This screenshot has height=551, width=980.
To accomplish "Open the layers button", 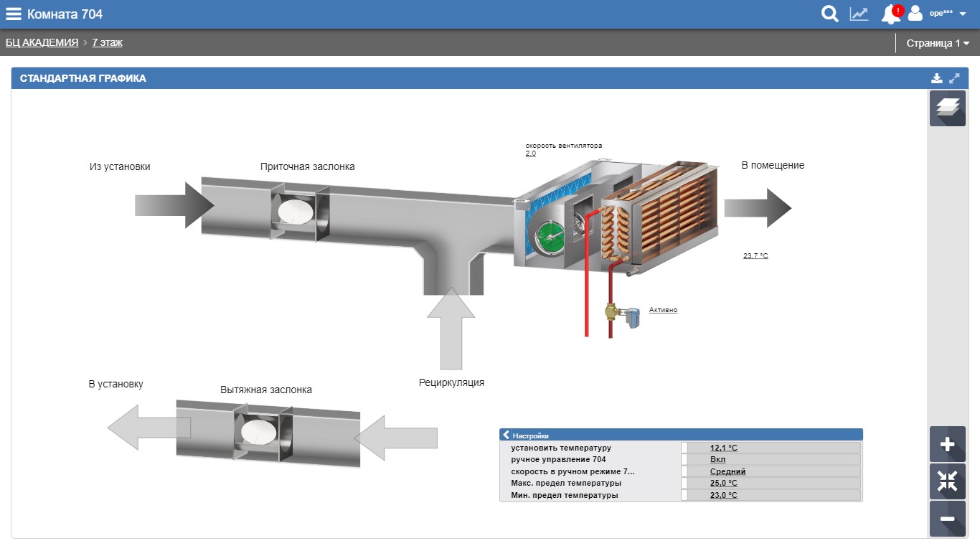I will point(947,108).
